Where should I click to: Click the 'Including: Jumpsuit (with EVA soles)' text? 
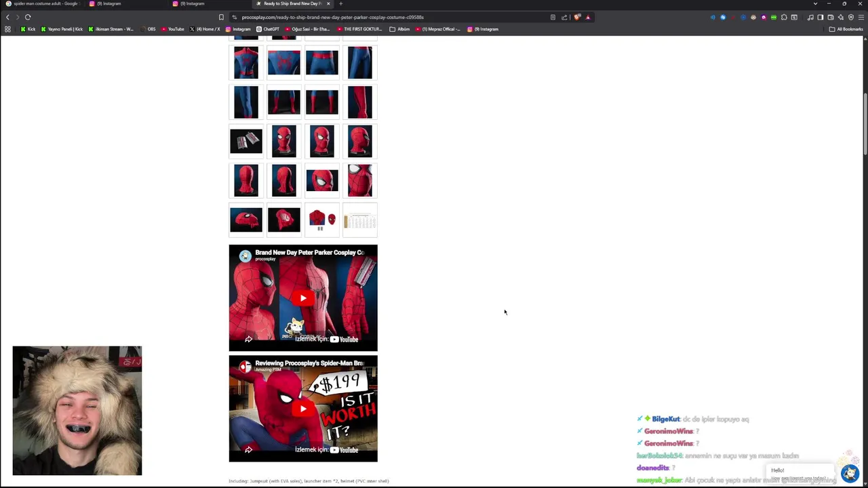(309, 481)
